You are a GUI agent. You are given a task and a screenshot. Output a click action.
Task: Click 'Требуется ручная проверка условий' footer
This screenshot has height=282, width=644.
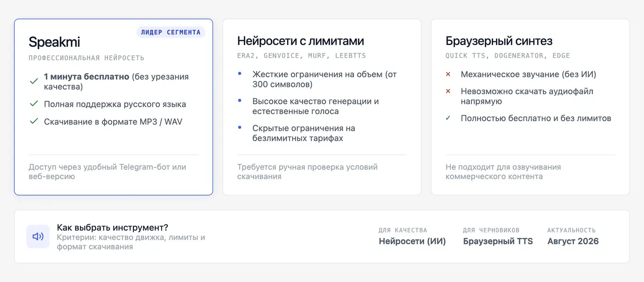pyautogui.click(x=307, y=172)
